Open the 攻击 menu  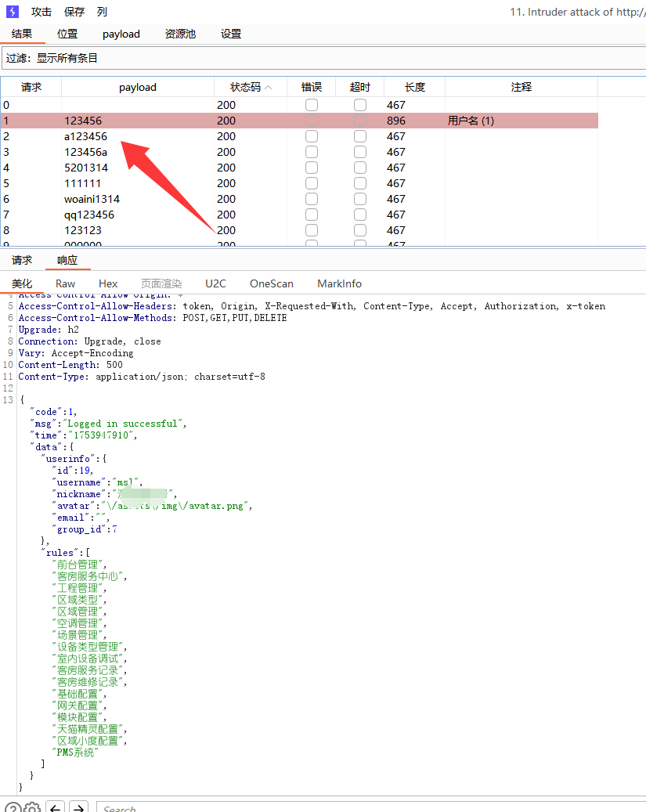pyautogui.click(x=42, y=12)
